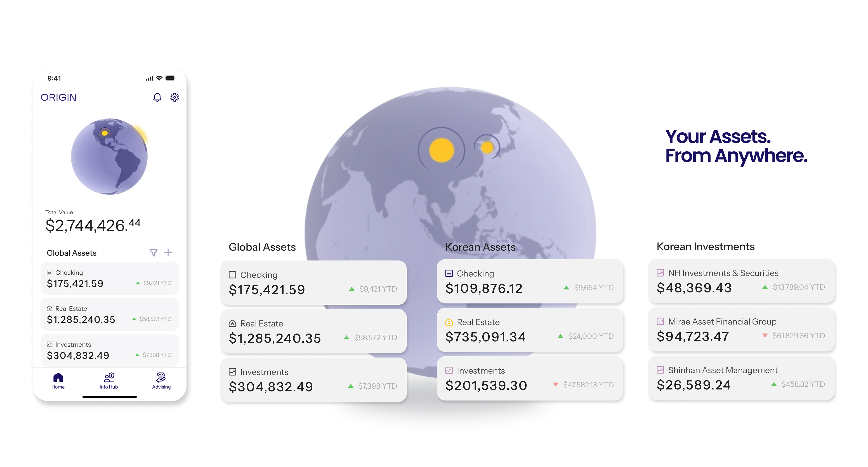Click the yellow Korean Real Estate icon
This screenshot has height=467, width=868.
pos(449,322)
